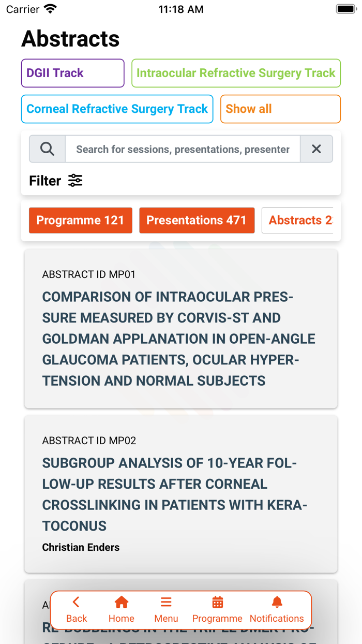Toggle the Corneal Refractive Surgery Track filter
Image resolution: width=362 pixels, height=644 pixels.
pos(117,109)
